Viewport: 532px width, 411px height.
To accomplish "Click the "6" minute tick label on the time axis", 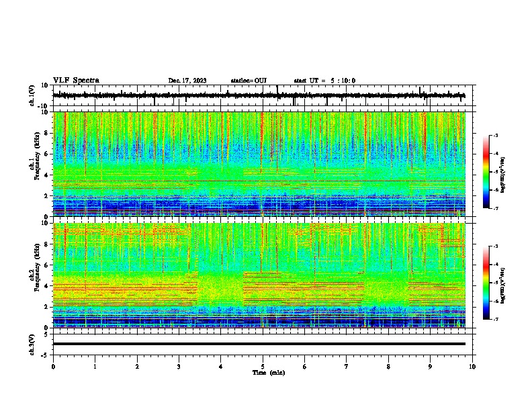I will [x=305, y=367].
